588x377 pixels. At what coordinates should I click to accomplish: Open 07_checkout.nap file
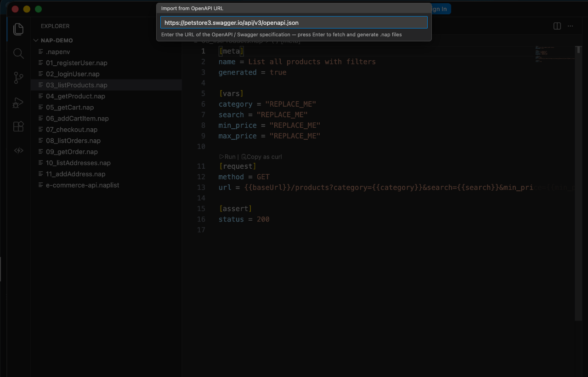pyautogui.click(x=106, y=130)
